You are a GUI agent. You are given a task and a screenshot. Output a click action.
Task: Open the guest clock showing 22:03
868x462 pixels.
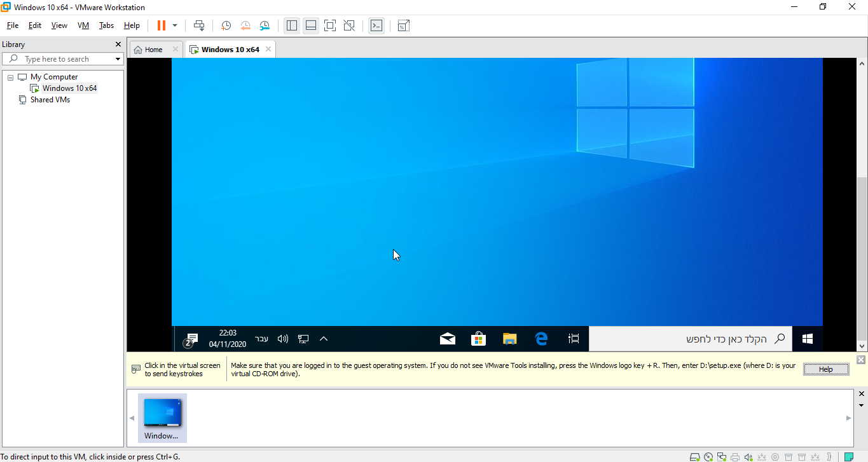tap(228, 339)
